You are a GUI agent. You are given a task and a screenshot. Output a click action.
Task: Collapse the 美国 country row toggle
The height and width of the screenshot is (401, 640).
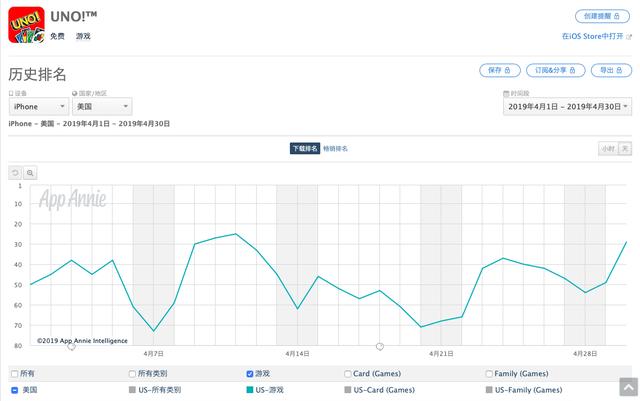coord(14,389)
